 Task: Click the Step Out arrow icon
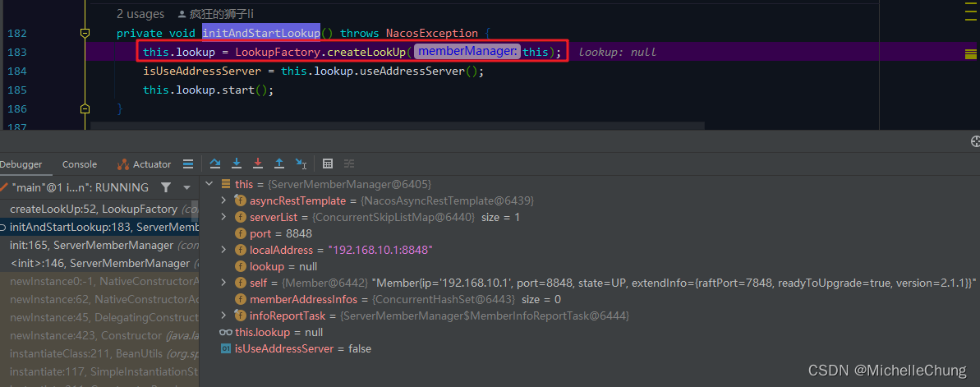click(279, 164)
